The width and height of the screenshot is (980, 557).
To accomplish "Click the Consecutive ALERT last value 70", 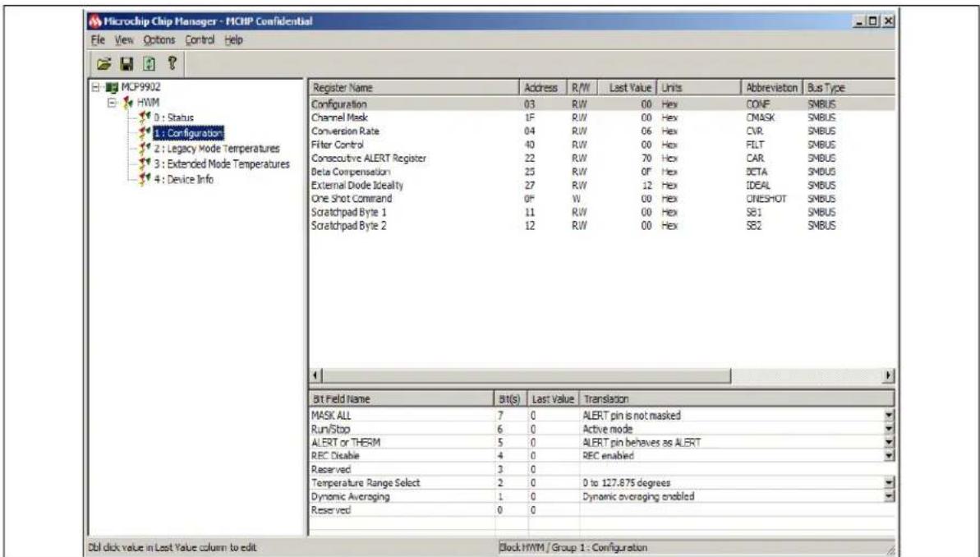I will [x=646, y=159].
